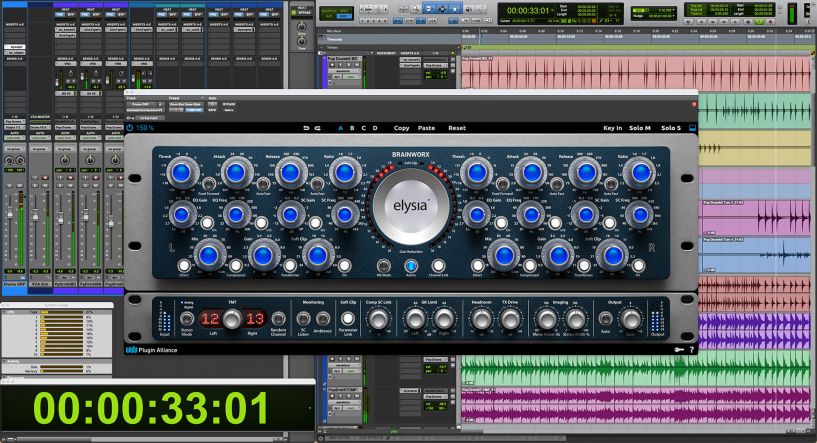The width and height of the screenshot is (817, 443).
Task: Toggle the TMT Stereo Mode button
Action: tap(187, 318)
